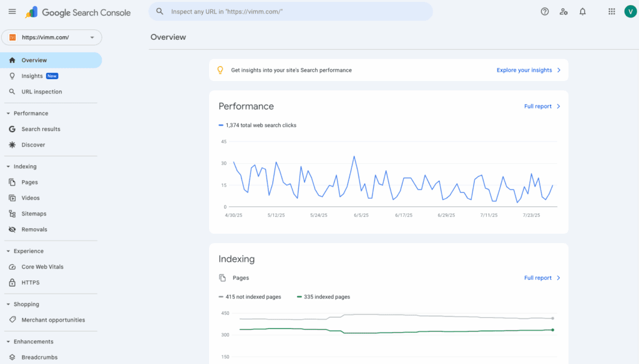
Task: Collapse the Indexing sidebar section
Action: click(8, 166)
